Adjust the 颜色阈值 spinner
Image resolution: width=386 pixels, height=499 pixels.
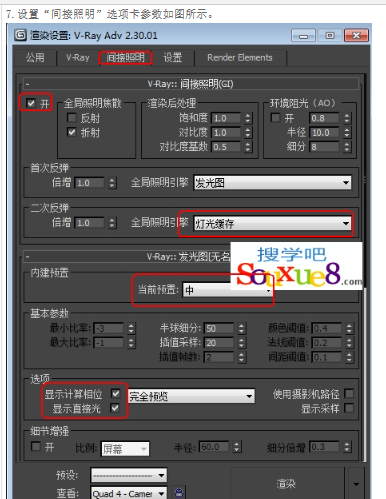pyautogui.click(x=349, y=329)
